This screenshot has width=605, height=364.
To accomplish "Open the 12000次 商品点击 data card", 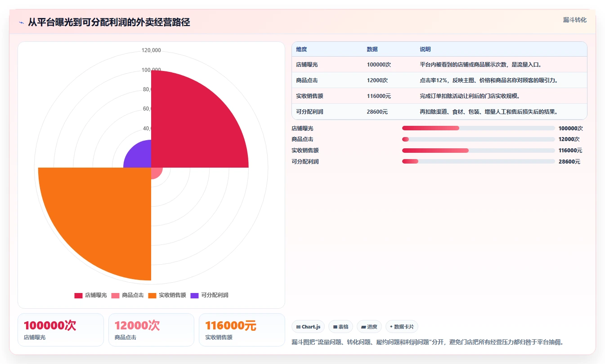I will click(x=151, y=330).
